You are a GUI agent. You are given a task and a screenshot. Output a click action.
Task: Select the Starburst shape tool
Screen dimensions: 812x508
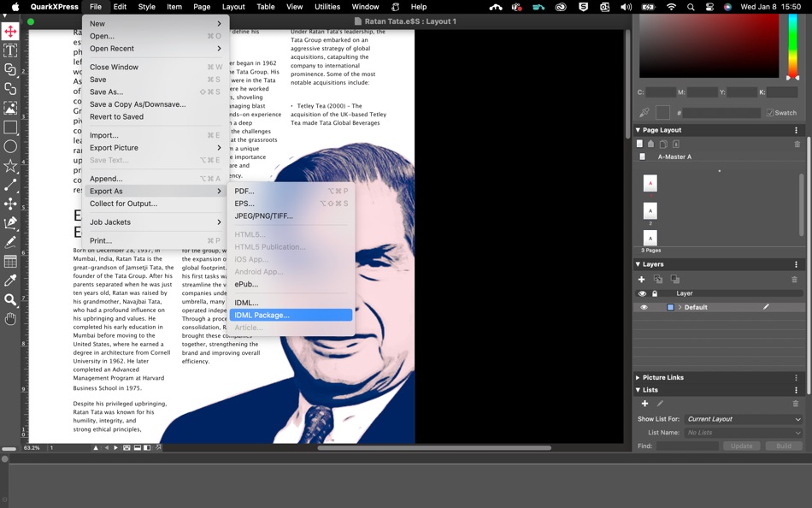pyautogui.click(x=10, y=166)
